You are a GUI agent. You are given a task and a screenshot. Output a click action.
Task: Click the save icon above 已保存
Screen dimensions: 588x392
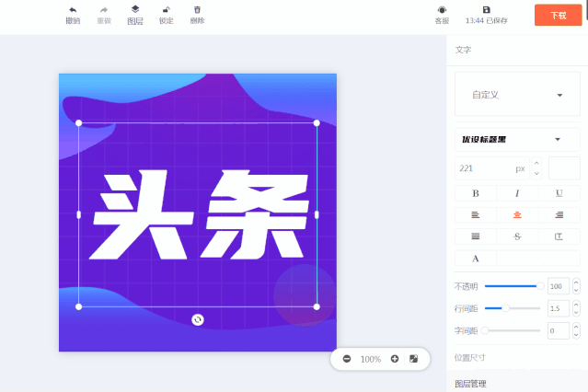[x=487, y=9]
